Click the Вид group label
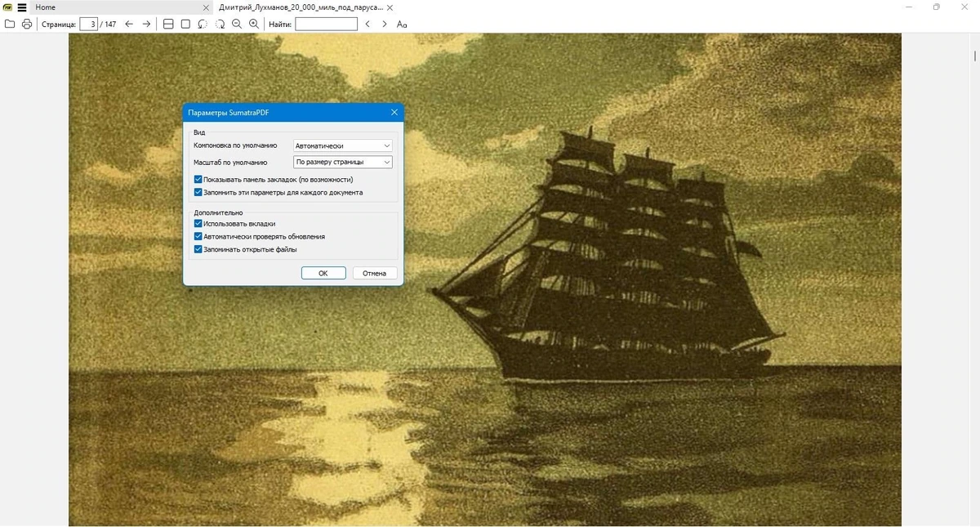 pos(199,132)
